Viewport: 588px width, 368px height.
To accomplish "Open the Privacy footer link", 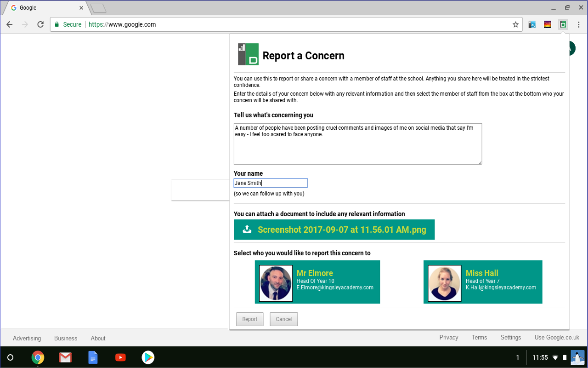I will pos(449,337).
